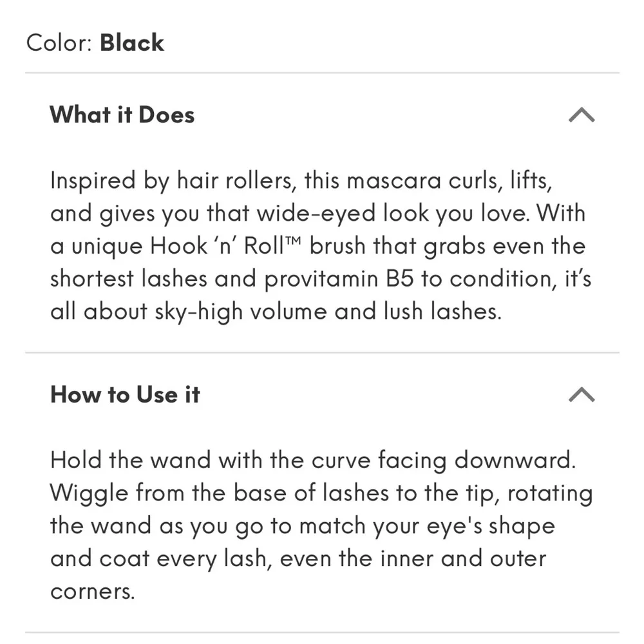Click the Color label
The width and height of the screenshot is (644, 644).
(x=59, y=42)
